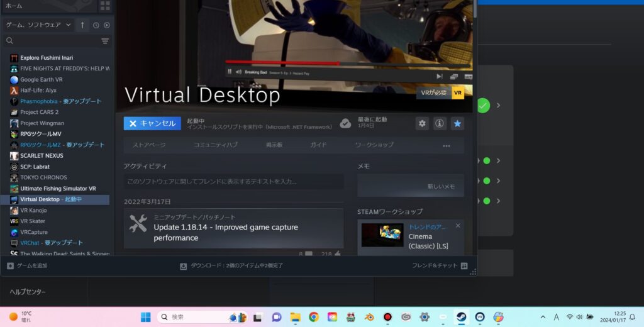The height and width of the screenshot is (327, 644).
Task: Click the recent clock filter icon
Action: pos(96,25)
